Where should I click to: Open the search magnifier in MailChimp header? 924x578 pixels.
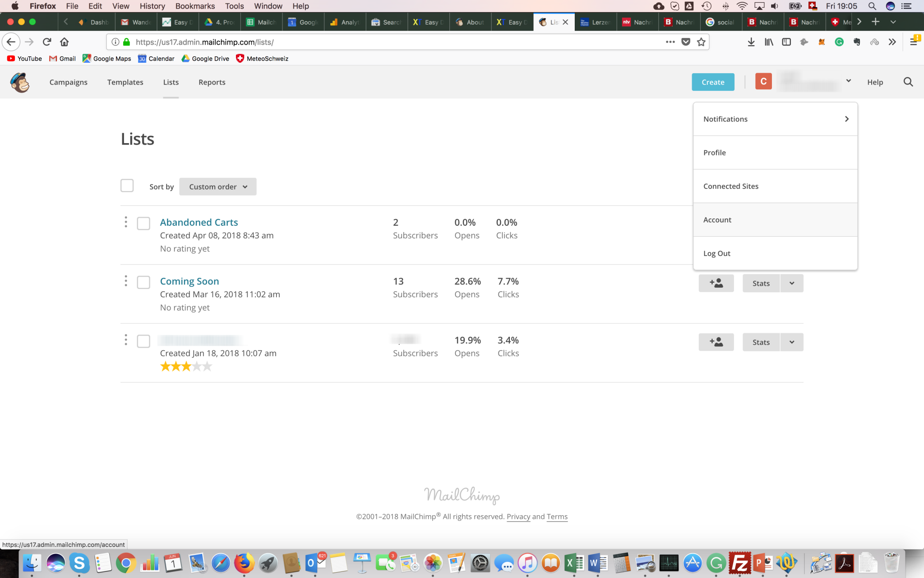[x=908, y=82]
